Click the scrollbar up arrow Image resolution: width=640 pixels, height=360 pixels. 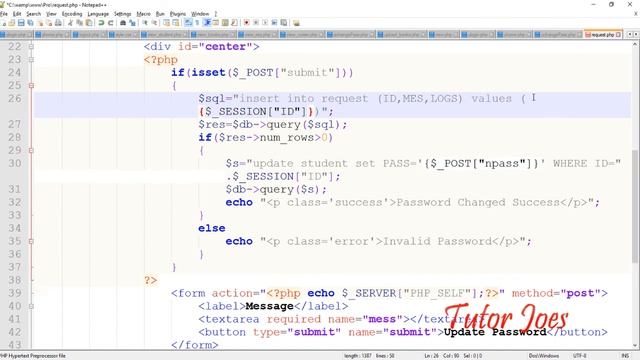click(636, 44)
